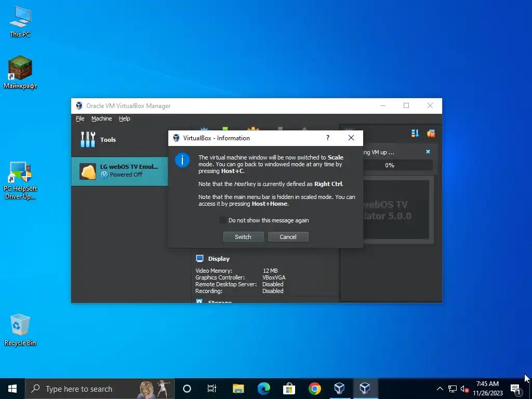This screenshot has width=532, height=399.
Task: Open the clock showing 7:45 AM
Action: [x=487, y=389]
